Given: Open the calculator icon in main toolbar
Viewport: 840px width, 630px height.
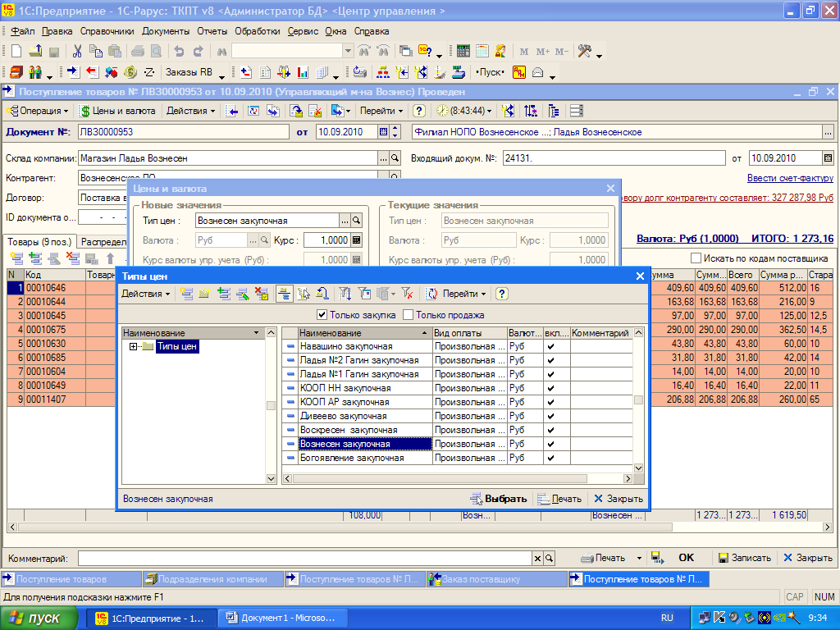Looking at the screenshot, I should tap(463, 52).
